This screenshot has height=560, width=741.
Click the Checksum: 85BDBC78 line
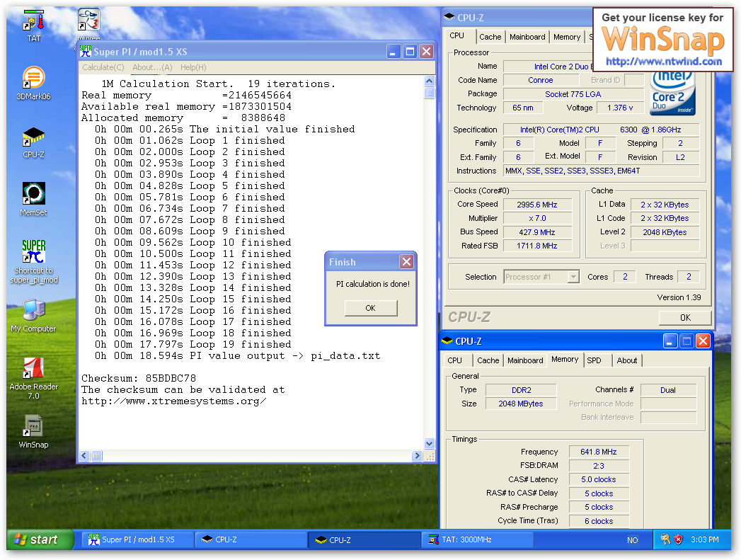tap(139, 378)
